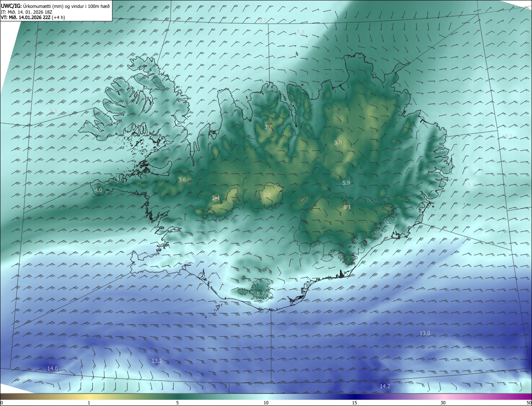Click the color scale tick label 1
532x406 pixels.
(x=89, y=403)
